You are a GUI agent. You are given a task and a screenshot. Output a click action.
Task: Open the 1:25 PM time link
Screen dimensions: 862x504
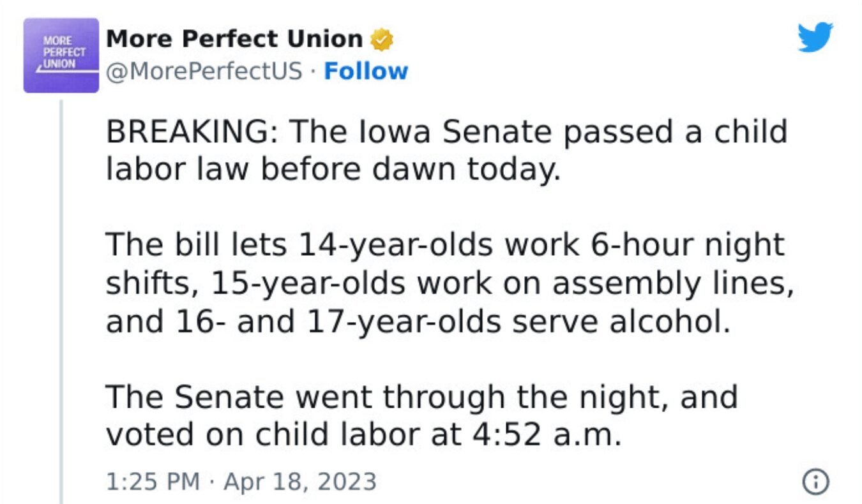tap(152, 482)
